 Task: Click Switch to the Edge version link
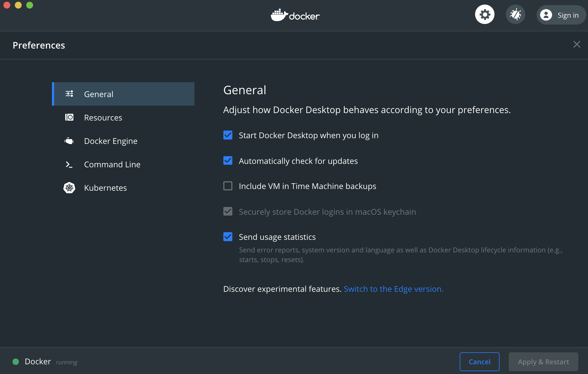(x=393, y=289)
